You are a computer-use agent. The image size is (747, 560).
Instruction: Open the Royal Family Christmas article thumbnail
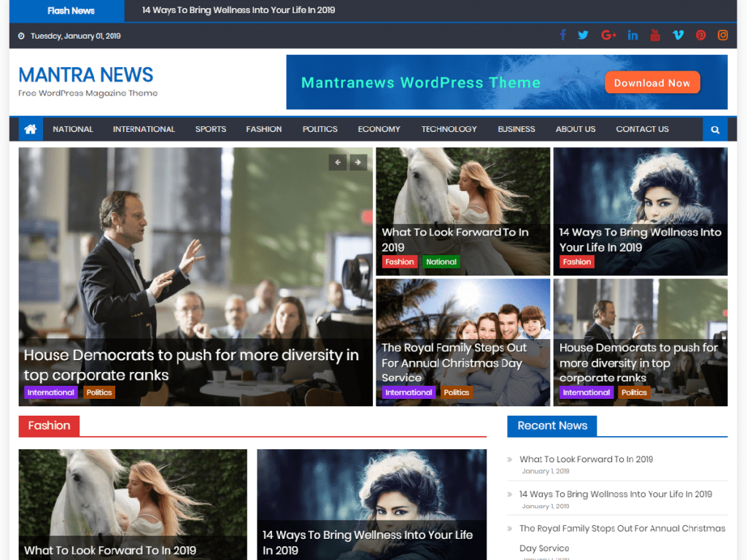(463, 343)
